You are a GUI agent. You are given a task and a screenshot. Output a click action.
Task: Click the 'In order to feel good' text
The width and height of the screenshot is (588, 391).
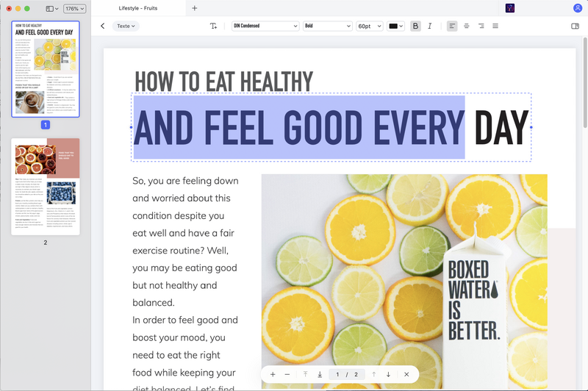pos(185,320)
